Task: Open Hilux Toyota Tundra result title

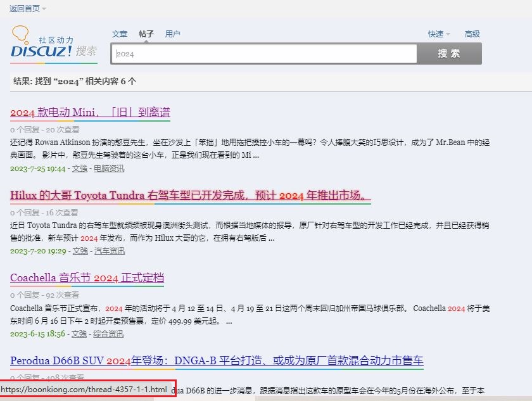Action: pyautogui.click(x=191, y=195)
